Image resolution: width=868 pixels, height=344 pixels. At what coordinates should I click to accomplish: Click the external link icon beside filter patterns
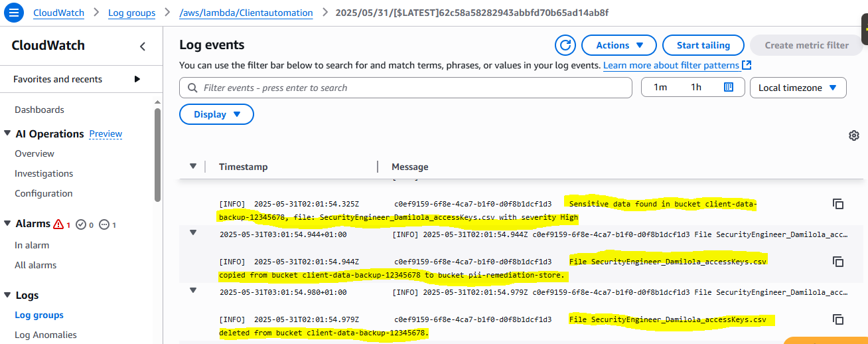coord(747,65)
